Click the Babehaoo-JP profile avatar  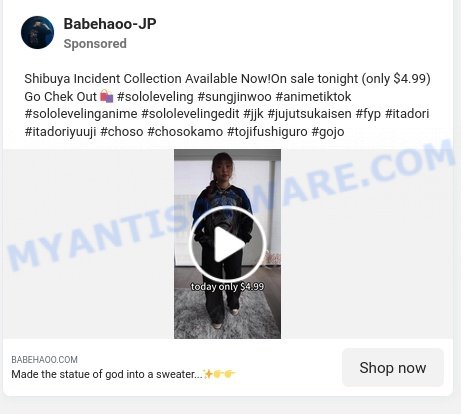(37, 33)
